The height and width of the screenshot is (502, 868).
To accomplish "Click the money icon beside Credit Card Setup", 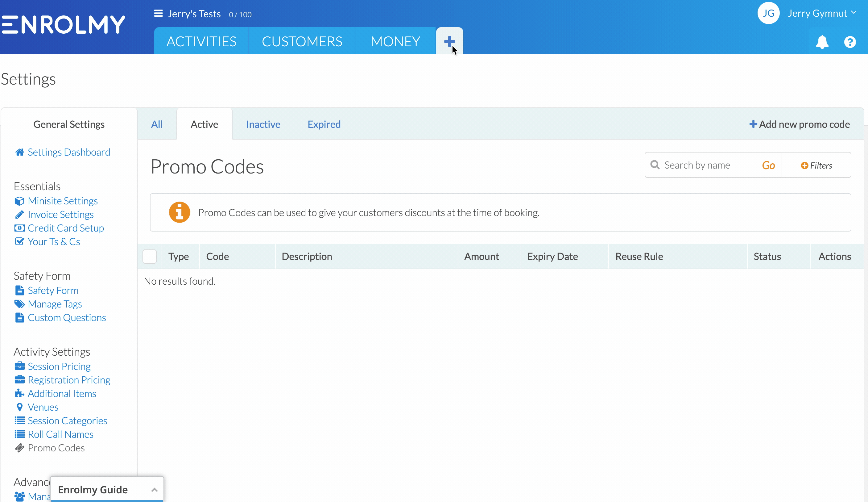I will click(x=20, y=228).
